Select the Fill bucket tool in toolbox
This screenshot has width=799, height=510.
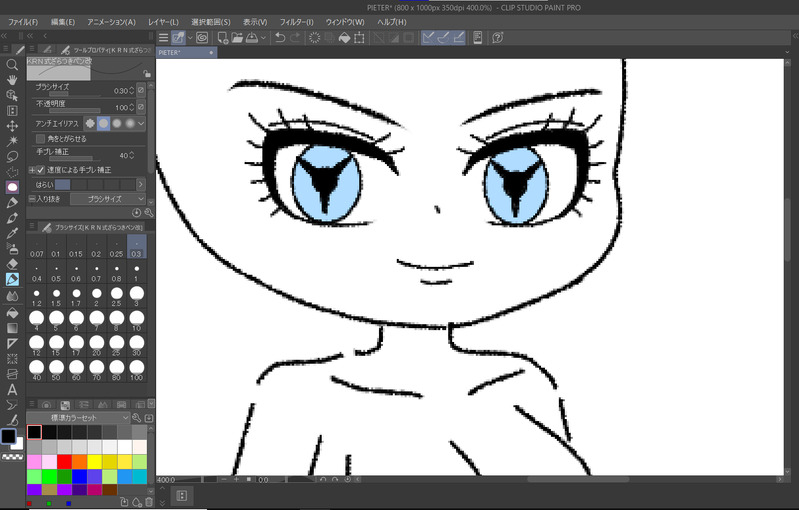click(12, 312)
